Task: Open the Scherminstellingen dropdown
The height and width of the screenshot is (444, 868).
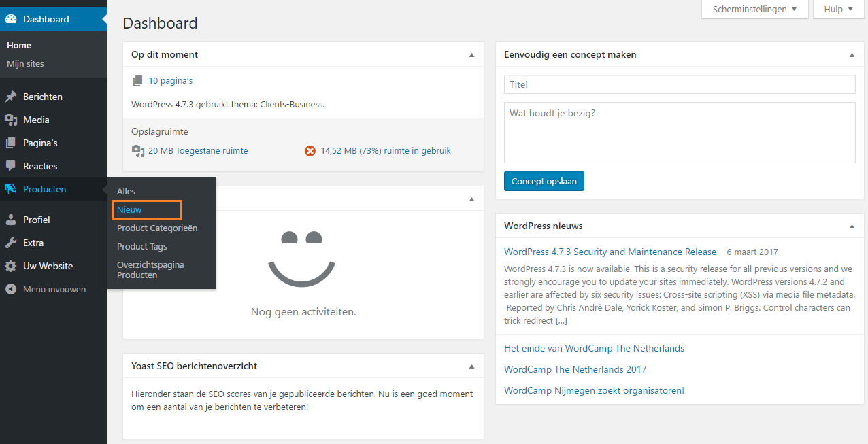Action: (754, 10)
